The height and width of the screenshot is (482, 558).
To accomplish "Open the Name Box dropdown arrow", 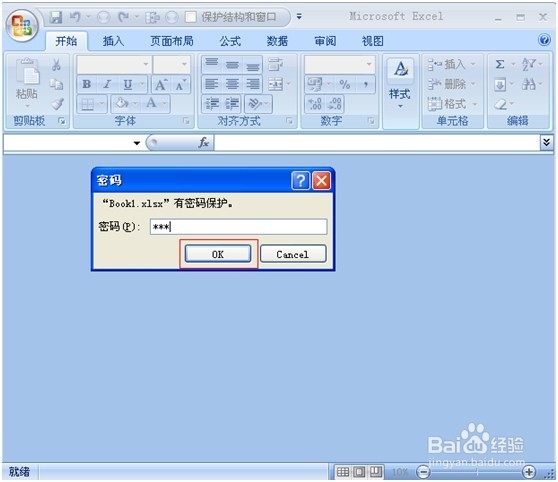I will click(137, 143).
